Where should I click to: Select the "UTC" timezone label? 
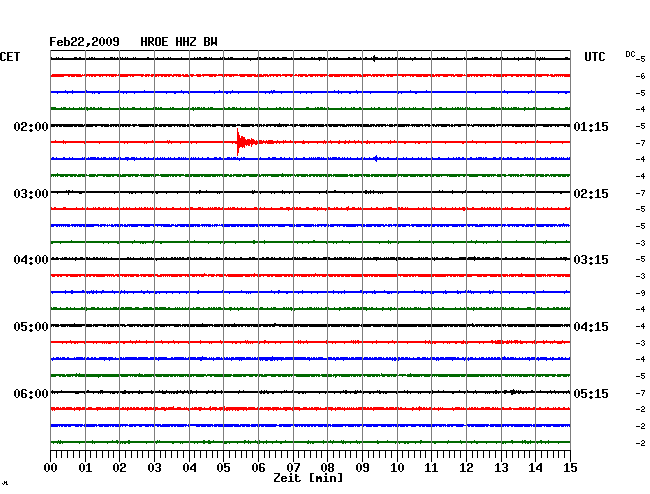coord(594,57)
